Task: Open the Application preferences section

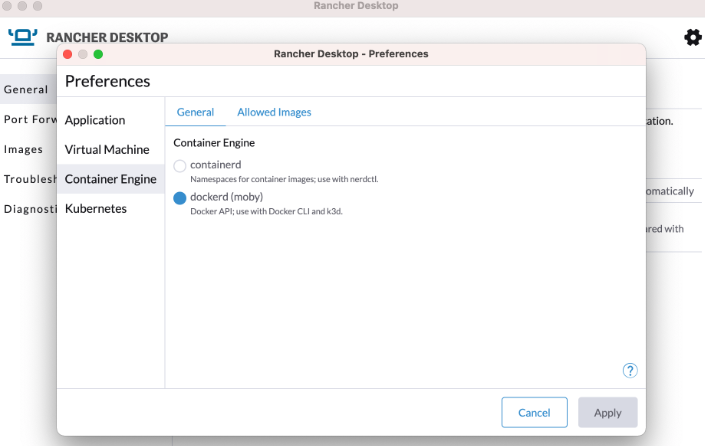Action: click(x=111, y=120)
